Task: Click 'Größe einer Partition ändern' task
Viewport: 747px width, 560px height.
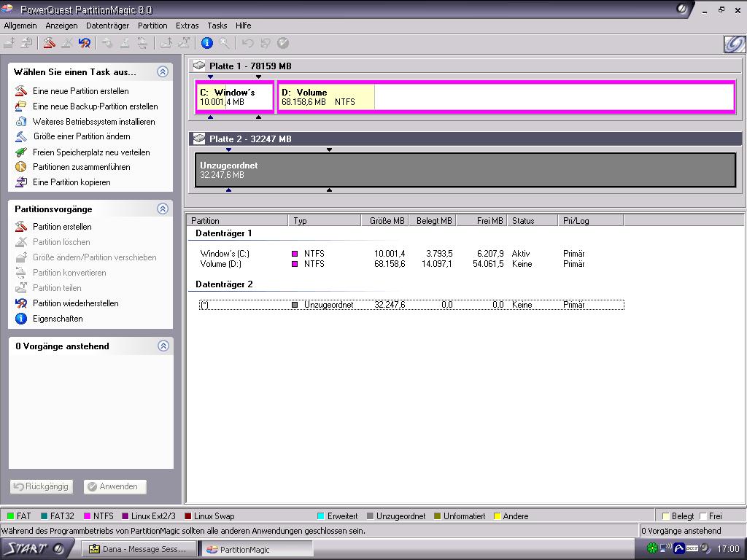Action: click(x=82, y=136)
